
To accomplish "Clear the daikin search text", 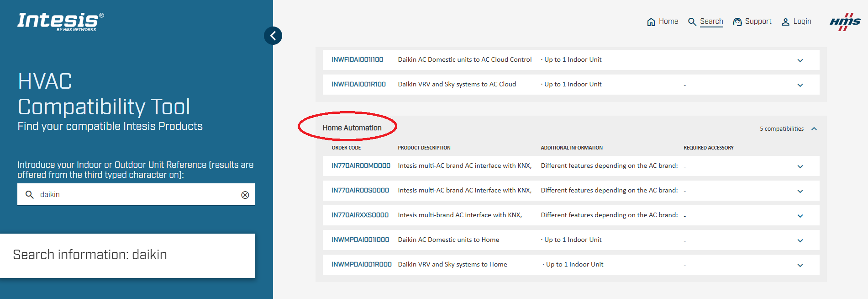I will 245,195.
